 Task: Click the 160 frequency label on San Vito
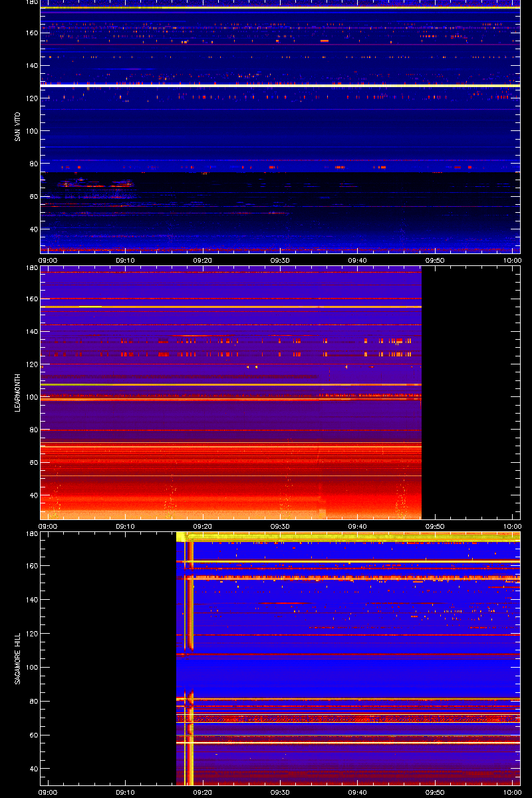(x=31, y=33)
